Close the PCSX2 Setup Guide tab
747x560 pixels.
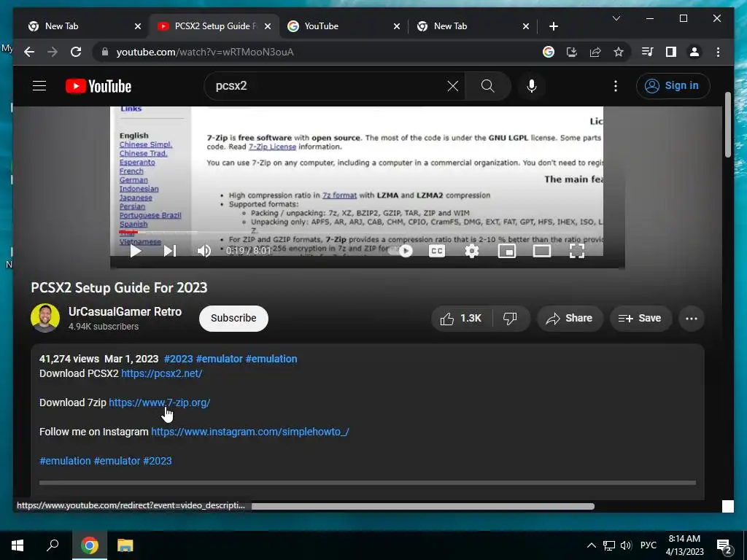[267, 26]
